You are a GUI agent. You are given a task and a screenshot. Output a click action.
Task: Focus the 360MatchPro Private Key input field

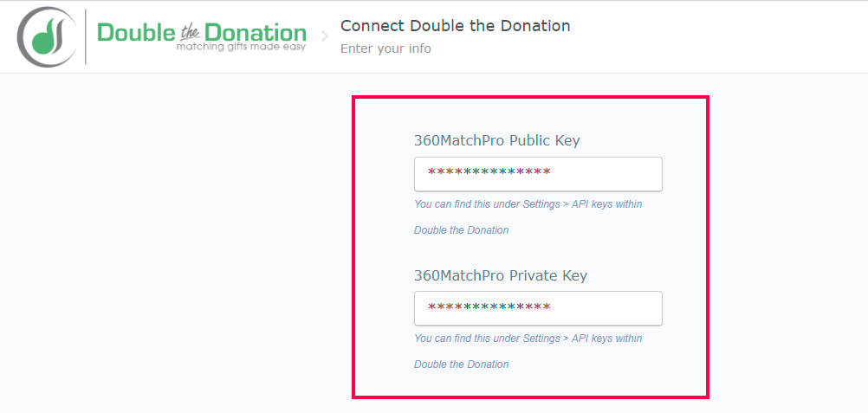[x=538, y=308]
